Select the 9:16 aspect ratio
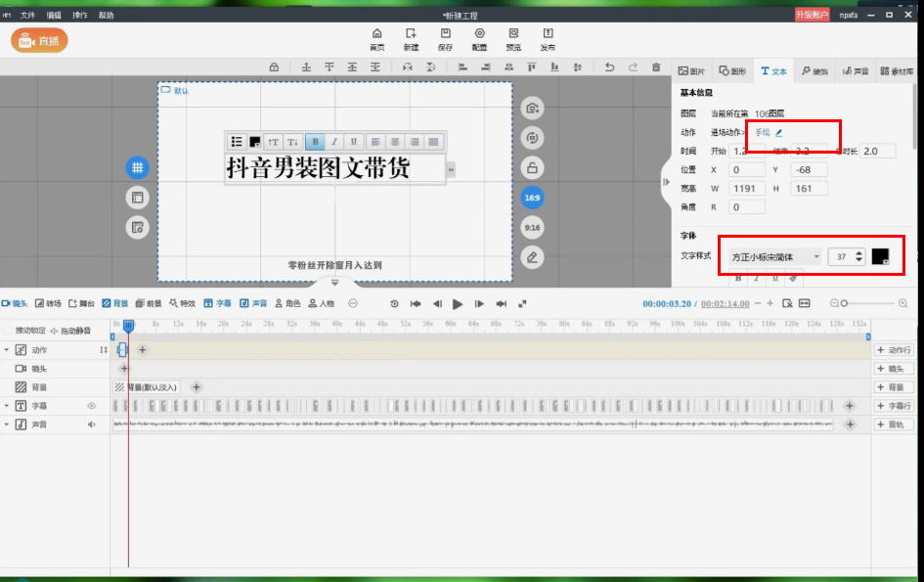The height and width of the screenshot is (582, 924). pyautogui.click(x=532, y=228)
